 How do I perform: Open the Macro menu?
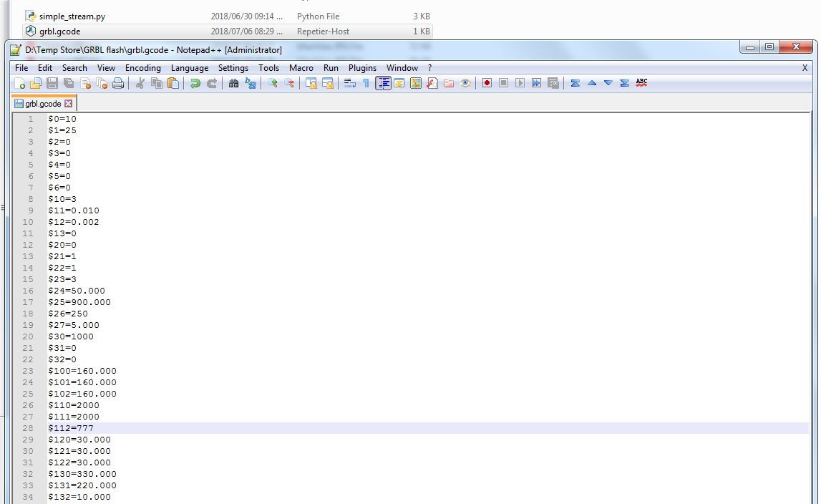pos(301,67)
